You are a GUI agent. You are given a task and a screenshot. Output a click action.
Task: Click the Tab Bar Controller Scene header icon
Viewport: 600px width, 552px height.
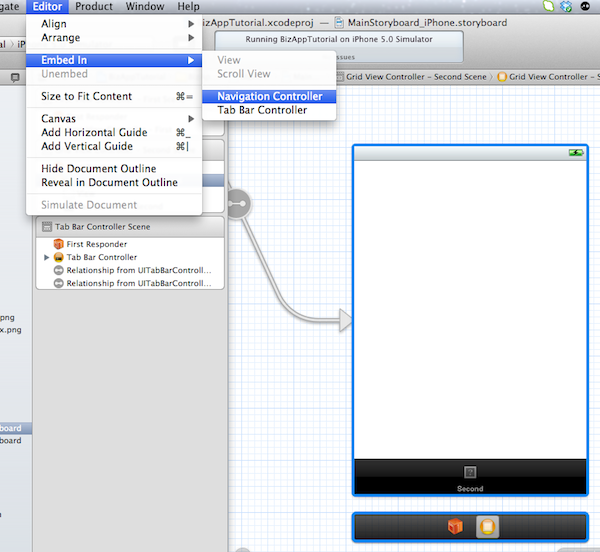point(47,227)
